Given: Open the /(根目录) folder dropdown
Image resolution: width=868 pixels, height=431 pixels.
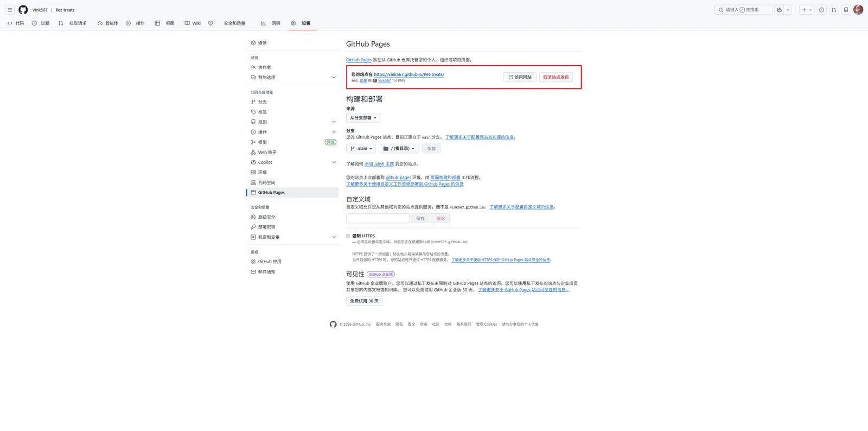Looking at the screenshot, I should 399,149.
